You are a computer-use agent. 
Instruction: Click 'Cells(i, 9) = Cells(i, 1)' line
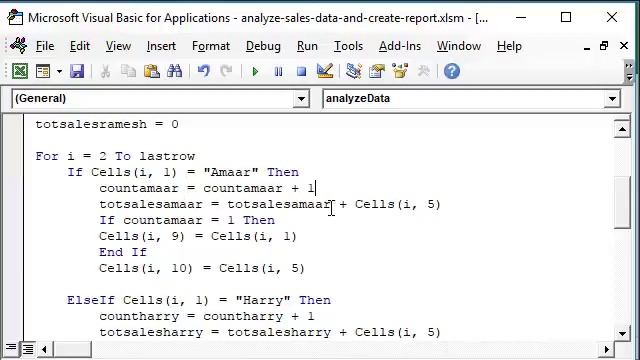(198, 236)
